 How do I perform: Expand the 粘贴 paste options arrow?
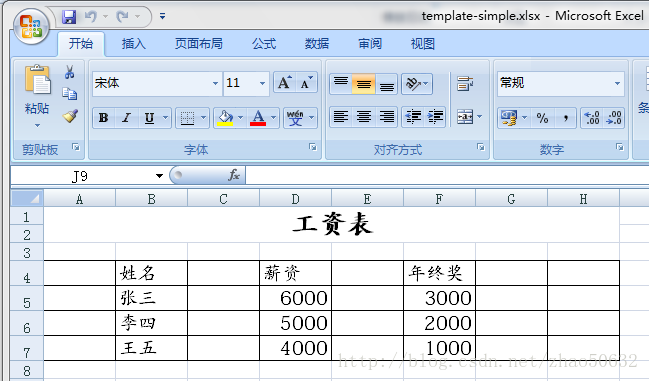pos(37,125)
